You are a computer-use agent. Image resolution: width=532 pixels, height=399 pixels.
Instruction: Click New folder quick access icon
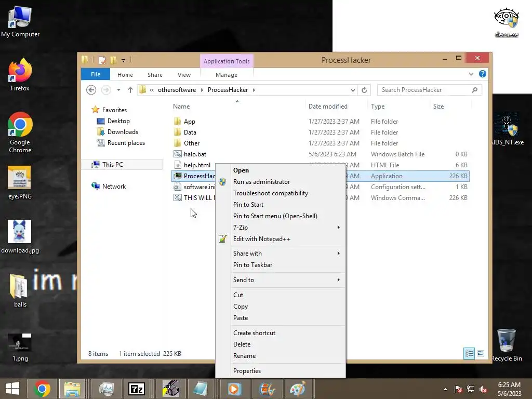pos(113,60)
